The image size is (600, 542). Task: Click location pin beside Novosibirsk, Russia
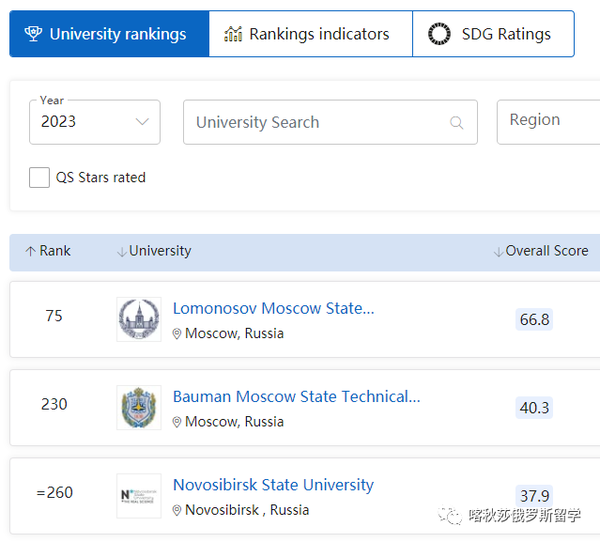177,511
